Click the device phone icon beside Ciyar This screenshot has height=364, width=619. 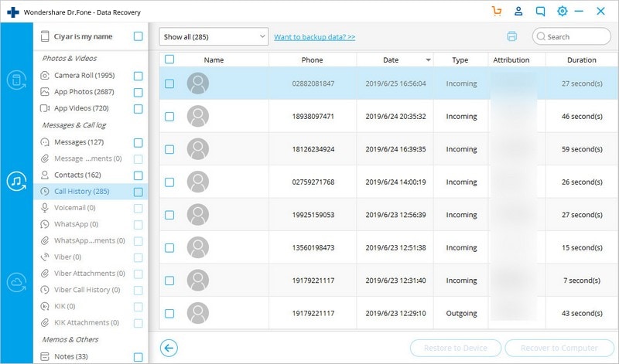pyautogui.click(x=45, y=36)
